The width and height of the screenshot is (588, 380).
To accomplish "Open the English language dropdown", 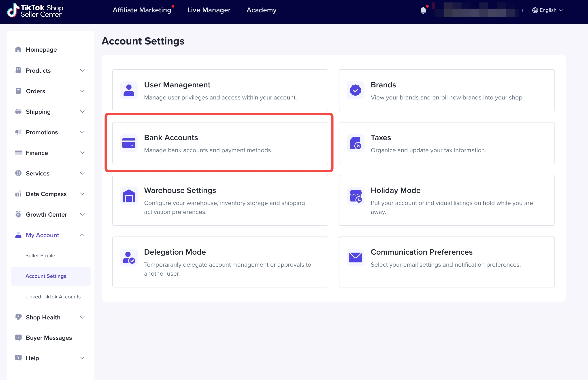I will pyautogui.click(x=547, y=10).
